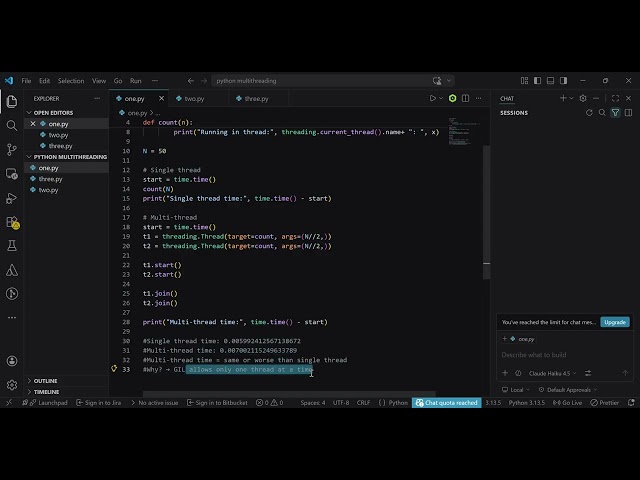
Task: Click Sign in to Jira
Action: tap(99, 402)
